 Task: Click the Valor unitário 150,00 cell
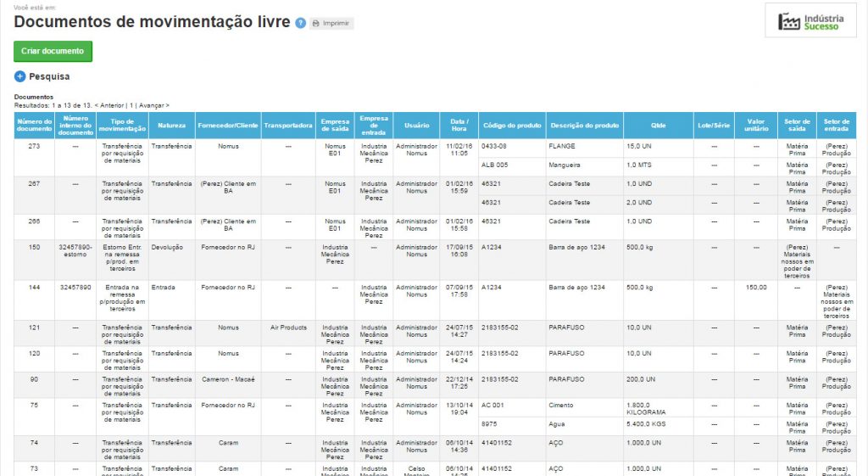pyautogui.click(x=756, y=288)
